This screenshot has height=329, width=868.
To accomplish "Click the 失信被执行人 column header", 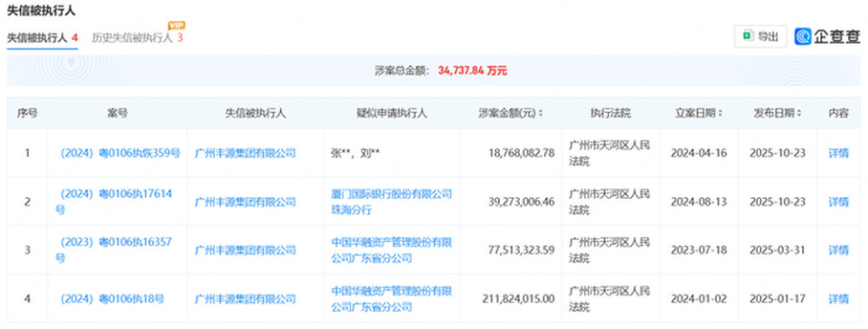I will [x=255, y=113].
